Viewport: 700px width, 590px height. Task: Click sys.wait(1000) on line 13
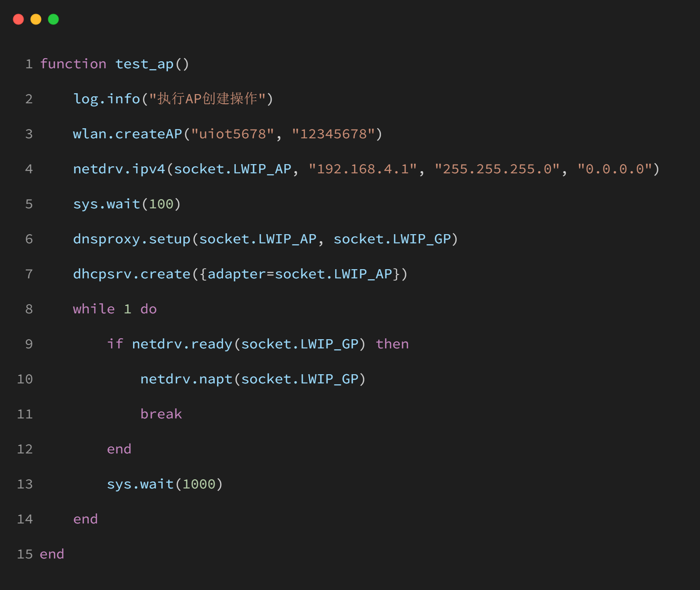tap(165, 484)
